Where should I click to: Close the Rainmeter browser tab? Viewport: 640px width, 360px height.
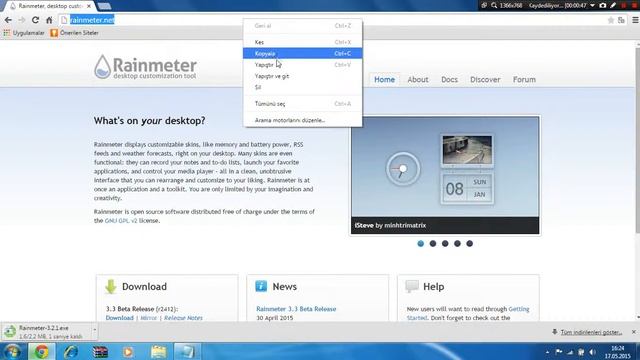(x=89, y=6)
